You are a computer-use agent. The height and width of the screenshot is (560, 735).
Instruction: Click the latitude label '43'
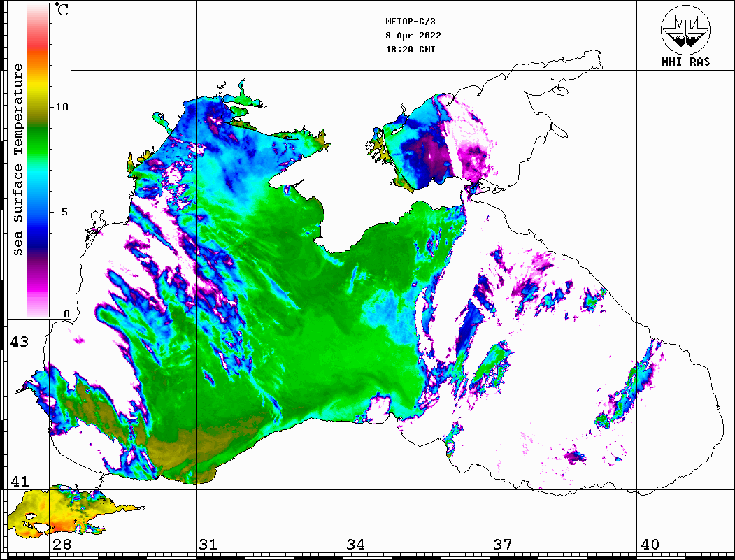click(x=20, y=342)
